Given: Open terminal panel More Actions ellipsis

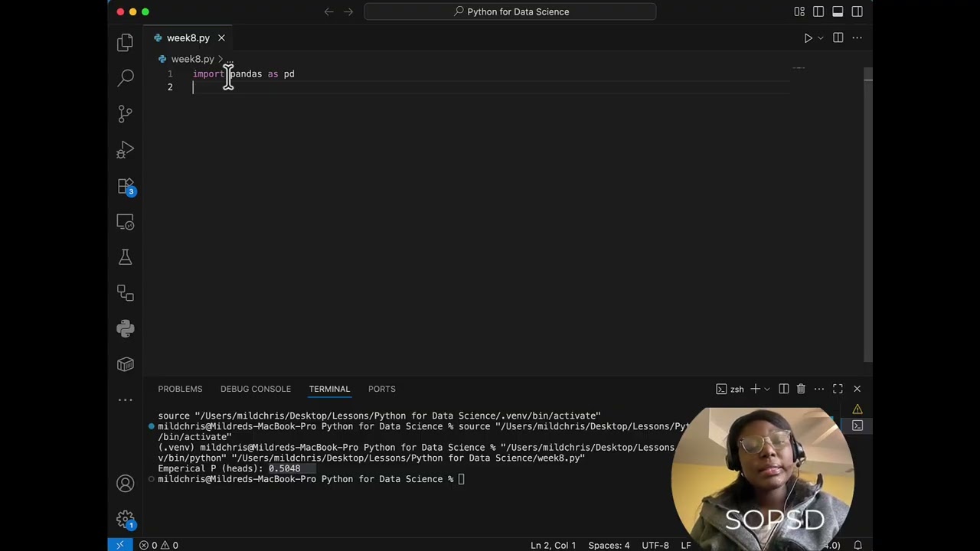Looking at the screenshot, I should coord(819,389).
